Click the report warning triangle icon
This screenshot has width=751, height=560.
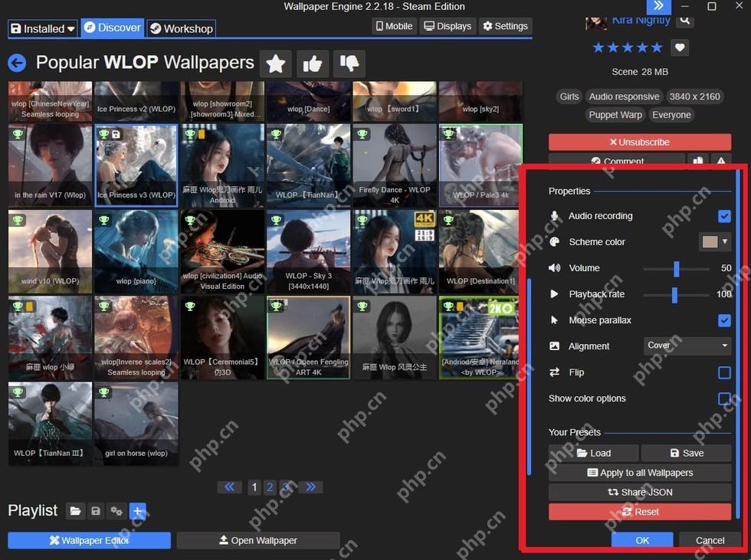[721, 160]
